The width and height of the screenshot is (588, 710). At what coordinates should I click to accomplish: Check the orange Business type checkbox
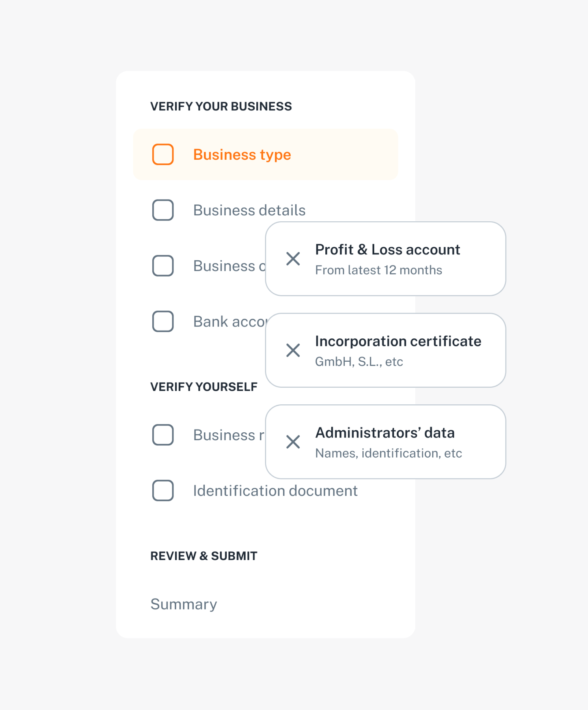(163, 154)
